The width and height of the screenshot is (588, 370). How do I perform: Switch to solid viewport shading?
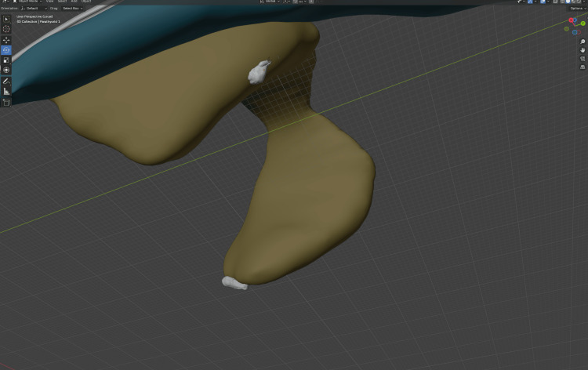click(x=568, y=2)
